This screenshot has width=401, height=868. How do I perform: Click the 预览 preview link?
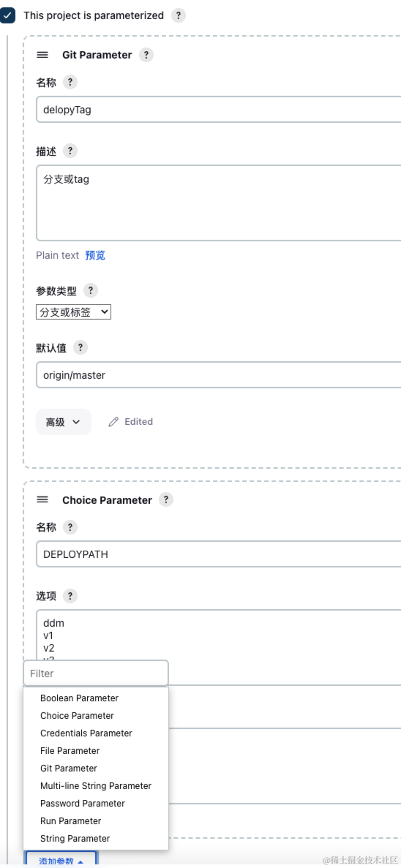pyautogui.click(x=95, y=255)
